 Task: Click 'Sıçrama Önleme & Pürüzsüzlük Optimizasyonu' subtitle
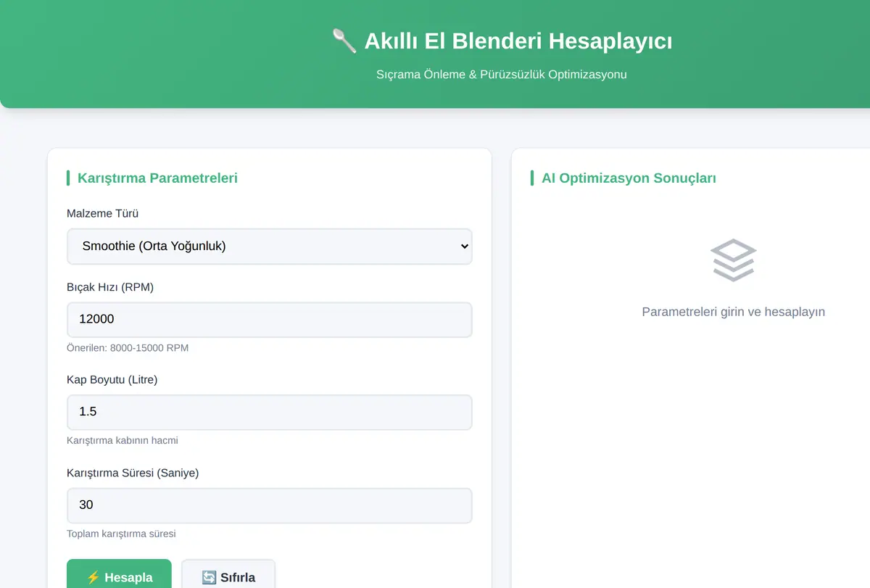502,75
